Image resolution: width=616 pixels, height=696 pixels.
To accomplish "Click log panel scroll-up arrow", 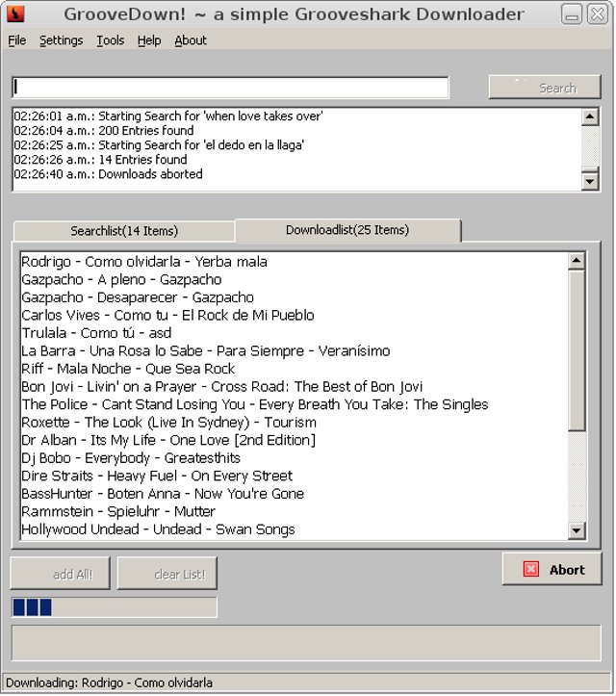I will 590,116.
